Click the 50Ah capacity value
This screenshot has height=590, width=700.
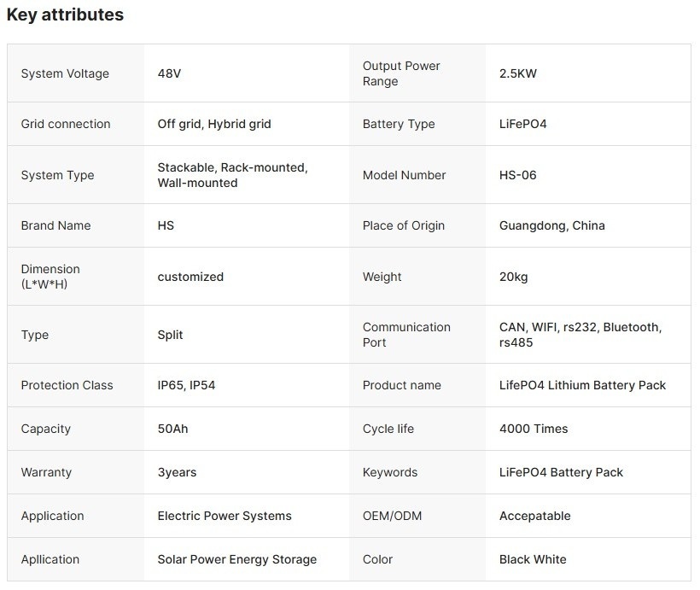172,429
